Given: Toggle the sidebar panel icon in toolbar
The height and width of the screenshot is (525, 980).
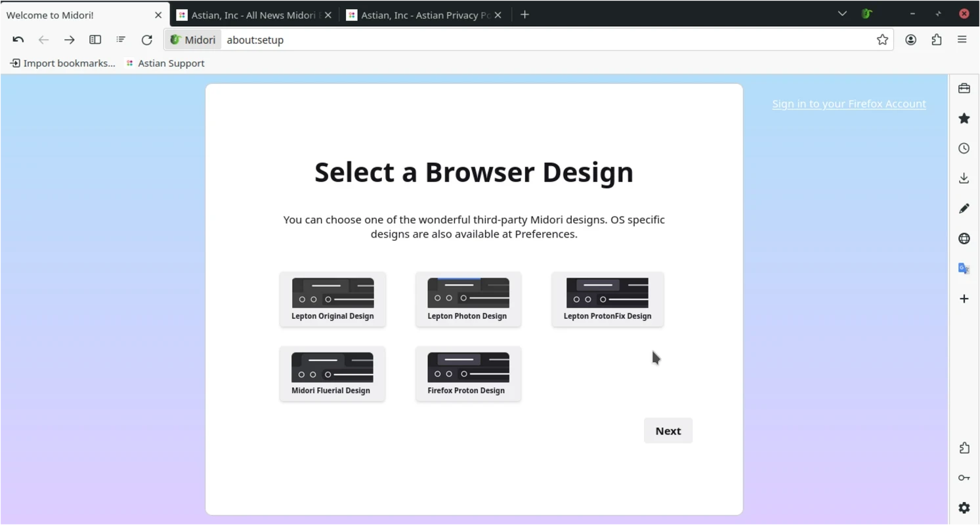Looking at the screenshot, I should pos(95,40).
